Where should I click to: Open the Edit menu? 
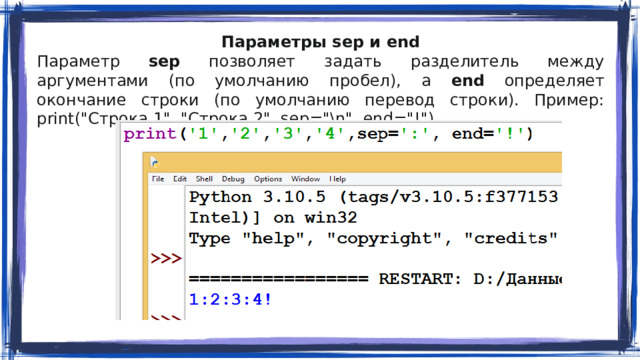point(180,179)
